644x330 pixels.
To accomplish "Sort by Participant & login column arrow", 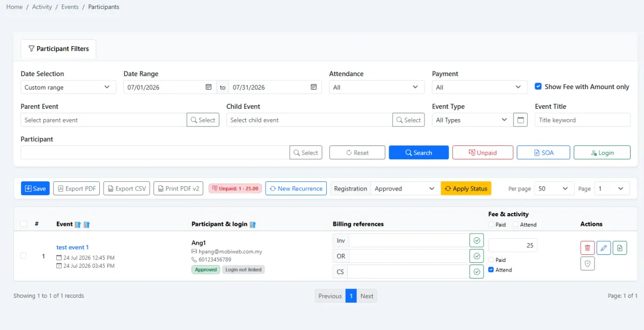I will (253, 224).
